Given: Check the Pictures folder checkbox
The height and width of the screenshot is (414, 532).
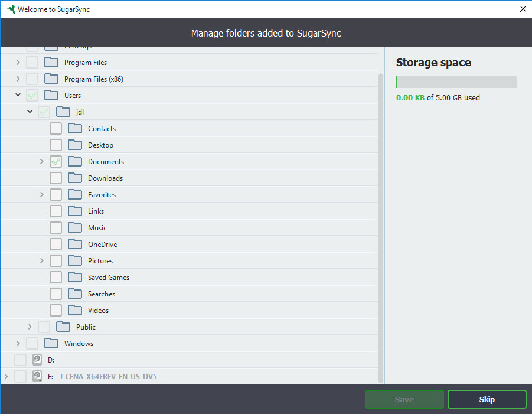Looking at the screenshot, I should [56, 261].
